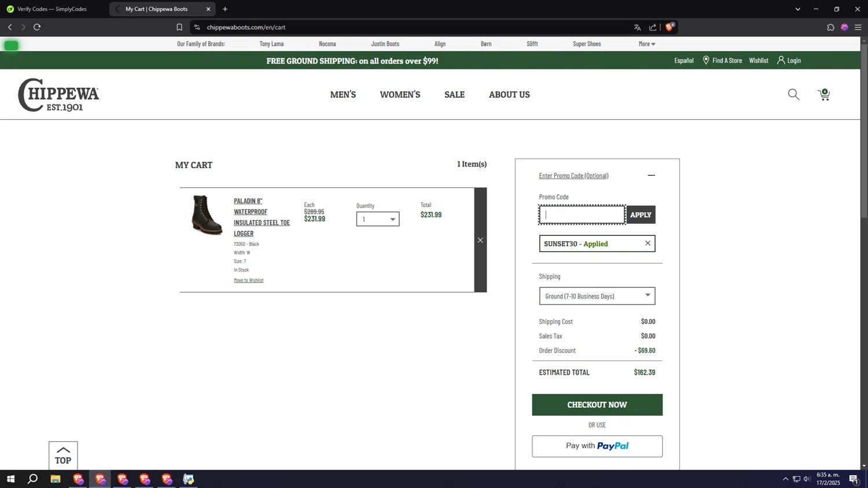Image resolution: width=868 pixels, height=488 pixels.
Task: Open the Ground shipping method dropdown
Action: [597, 296]
